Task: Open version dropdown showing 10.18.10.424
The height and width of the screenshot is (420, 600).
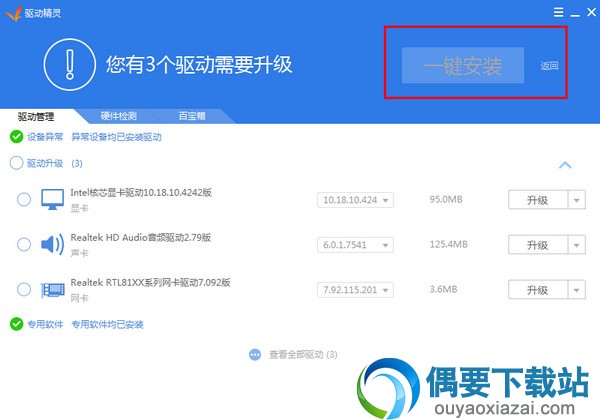Action: click(355, 200)
